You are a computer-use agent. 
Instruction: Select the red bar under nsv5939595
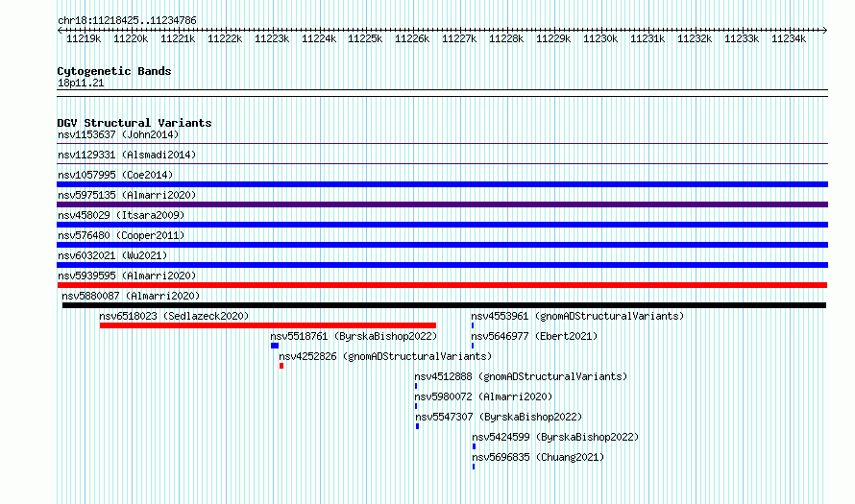coord(442,285)
